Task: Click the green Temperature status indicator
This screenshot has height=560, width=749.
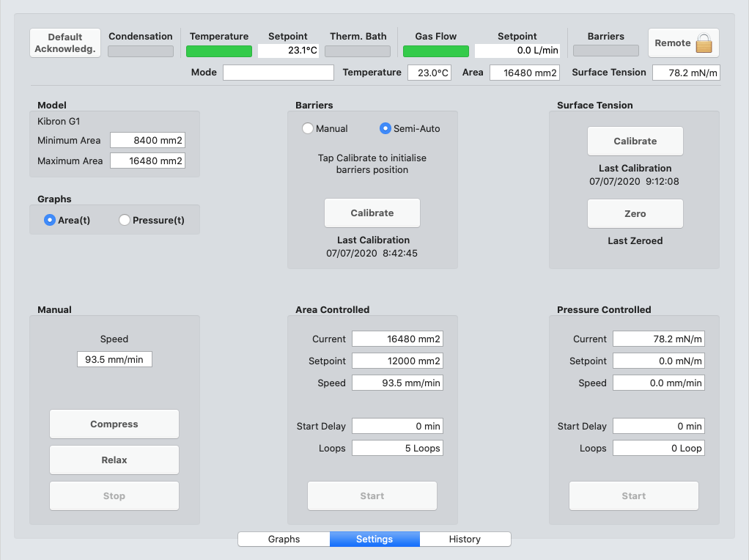Action: click(x=218, y=51)
